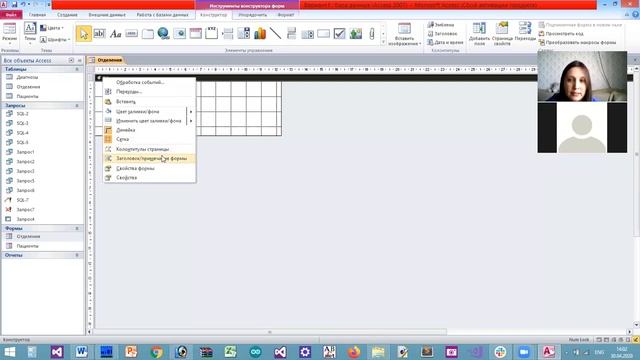Open Word from the taskbar
640x360 pixels.
(x=82, y=352)
